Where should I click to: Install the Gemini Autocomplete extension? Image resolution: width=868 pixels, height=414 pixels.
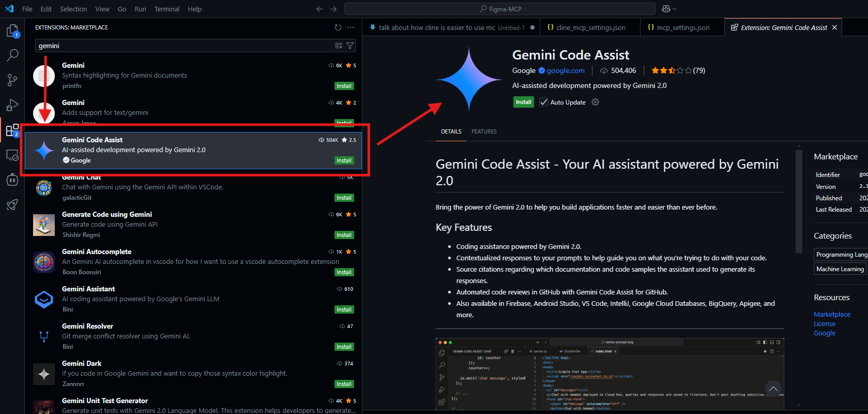coord(344,272)
